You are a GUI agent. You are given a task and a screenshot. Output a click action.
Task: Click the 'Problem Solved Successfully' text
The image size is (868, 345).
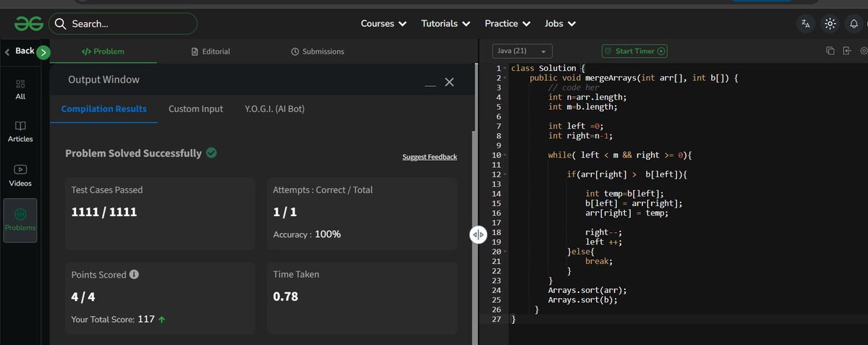[133, 153]
